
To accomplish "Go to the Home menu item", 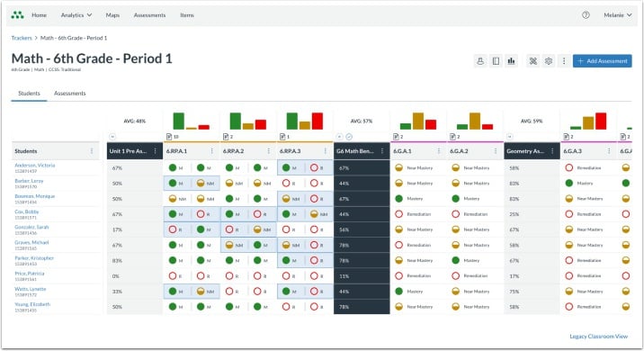I will [39, 14].
